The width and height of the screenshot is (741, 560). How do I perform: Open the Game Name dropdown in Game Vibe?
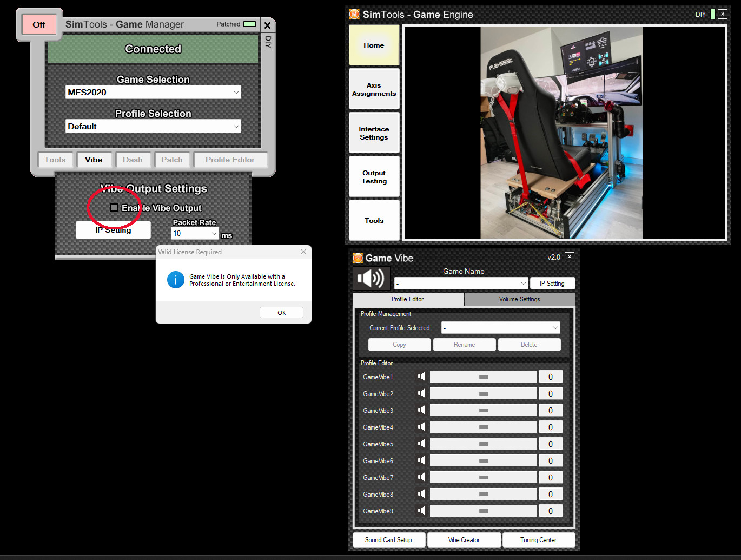[461, 283]
